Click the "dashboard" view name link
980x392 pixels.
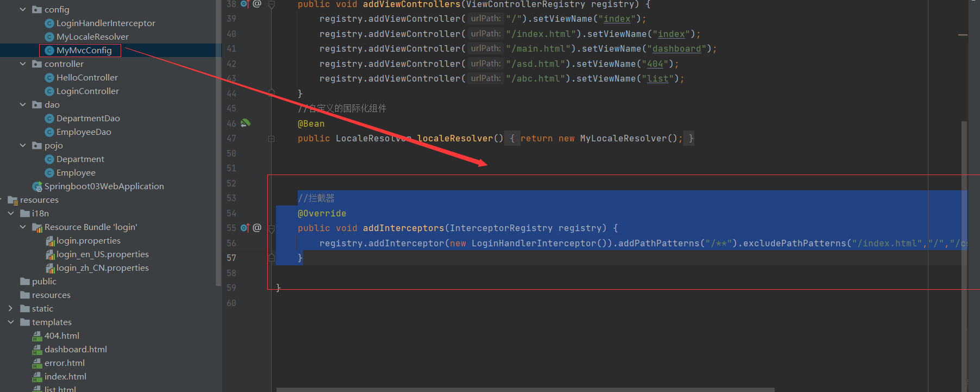(x=676, y=49)
